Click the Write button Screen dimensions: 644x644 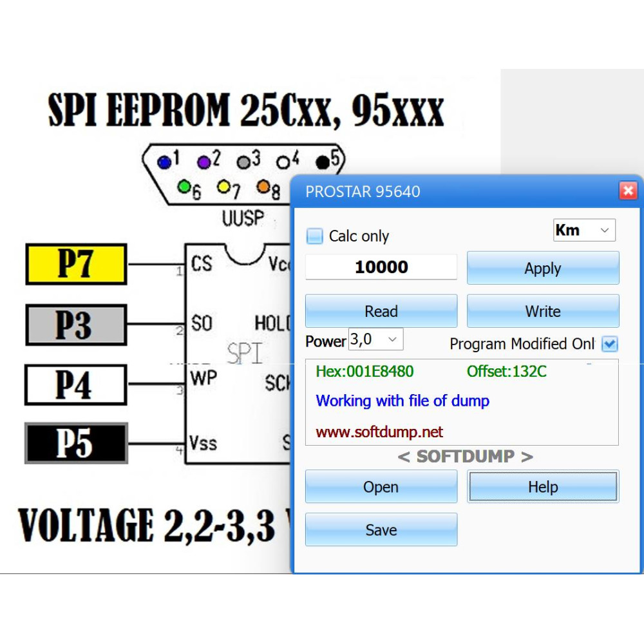coord(543,311)
